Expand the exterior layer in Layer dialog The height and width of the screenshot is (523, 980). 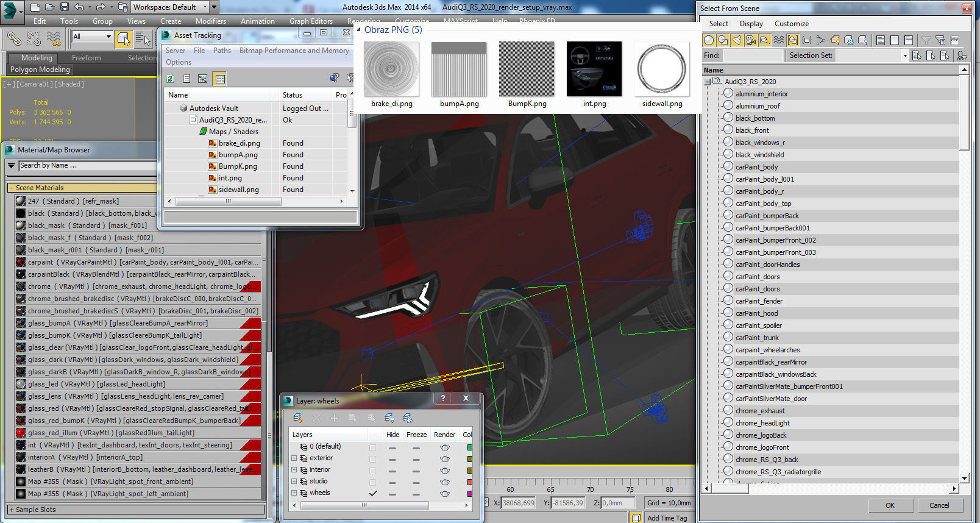(294, 458)
